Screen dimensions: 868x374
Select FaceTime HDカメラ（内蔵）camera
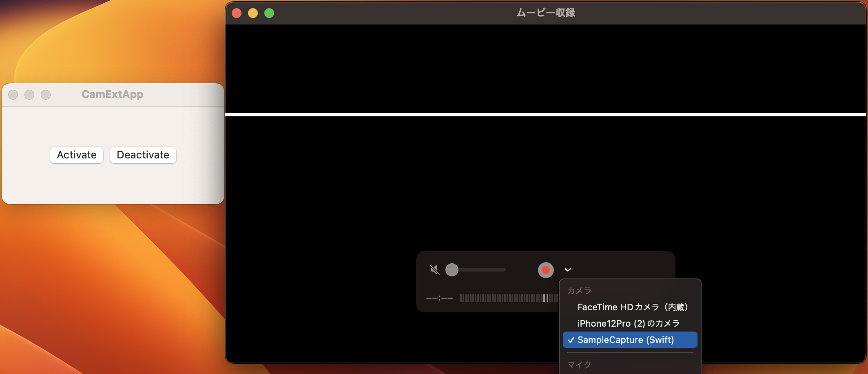click(x=632, y=307)
